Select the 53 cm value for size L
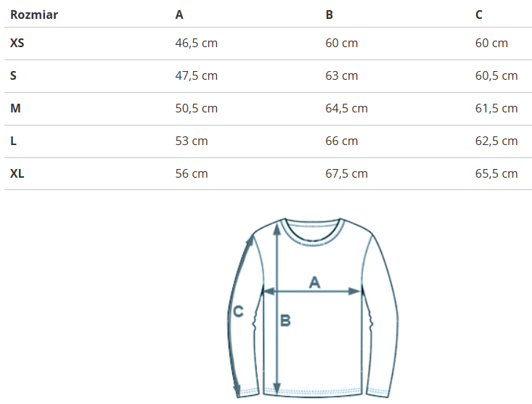Screen dimensions: 532x404 pyautogui.click(x=192, y=141)
